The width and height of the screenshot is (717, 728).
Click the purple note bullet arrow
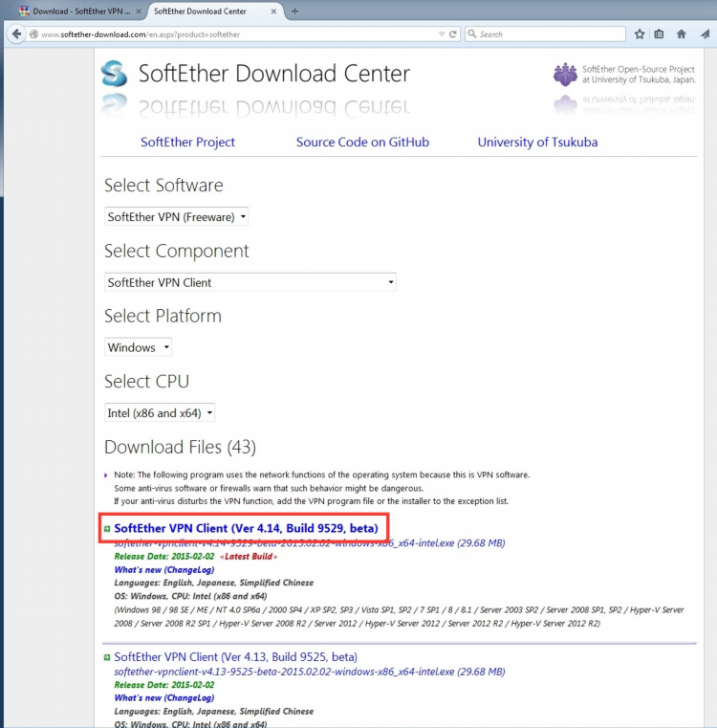tap(106, 474)
